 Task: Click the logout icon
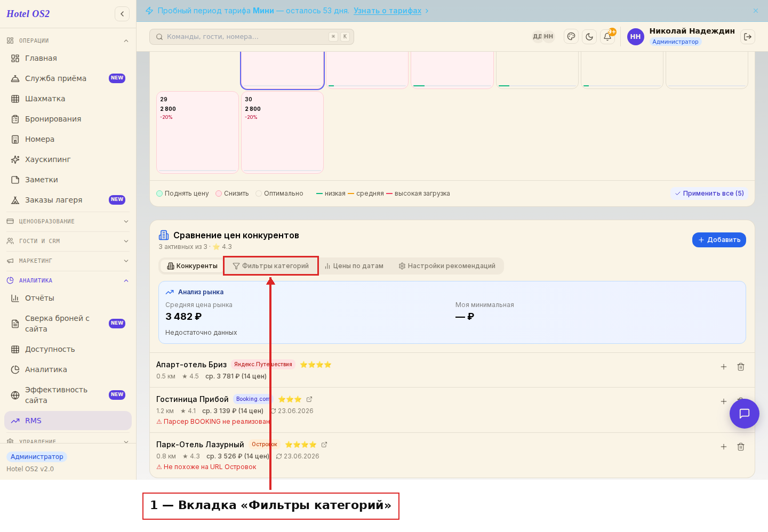coord(748,37)
